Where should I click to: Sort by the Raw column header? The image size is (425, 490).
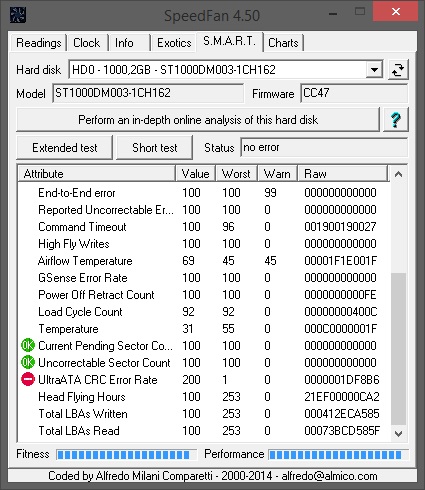tap(343, 174)
